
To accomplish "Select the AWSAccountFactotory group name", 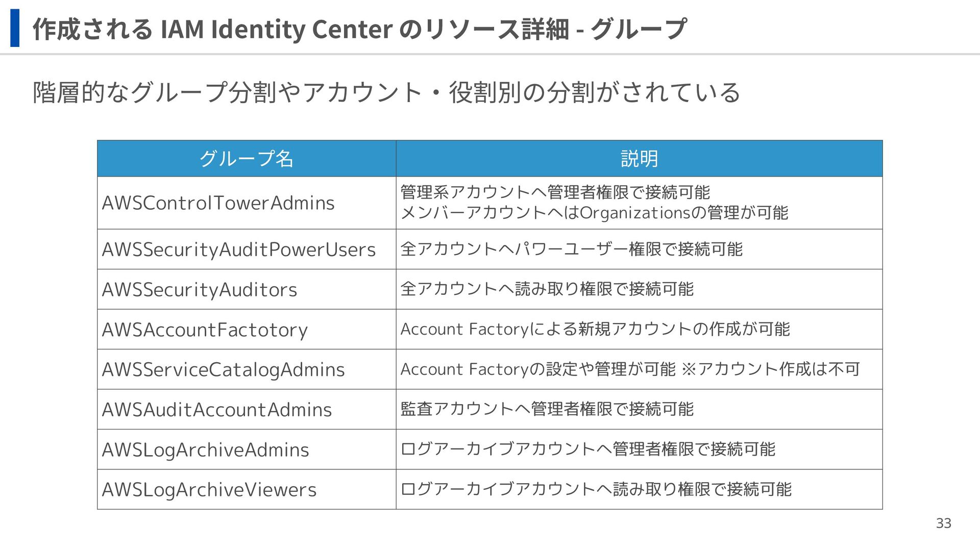I will pyautogui.click(x=205, y=330).
